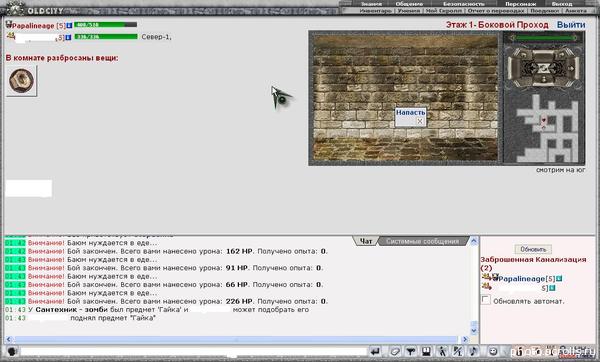The height and width of the screenshot is (362, 600).
Task: Enable the Обновлять автомат. checkbox
Action: tap(486, 300)
